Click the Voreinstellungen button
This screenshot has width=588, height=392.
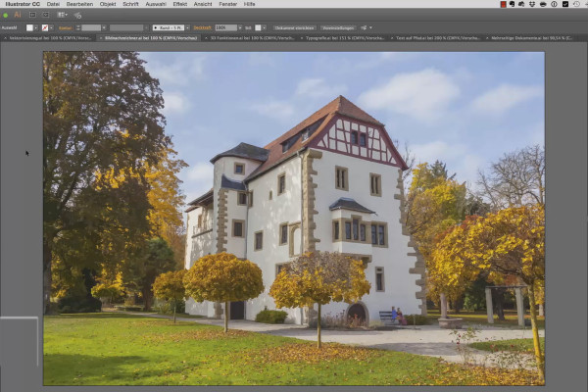[x=338, y=27]
